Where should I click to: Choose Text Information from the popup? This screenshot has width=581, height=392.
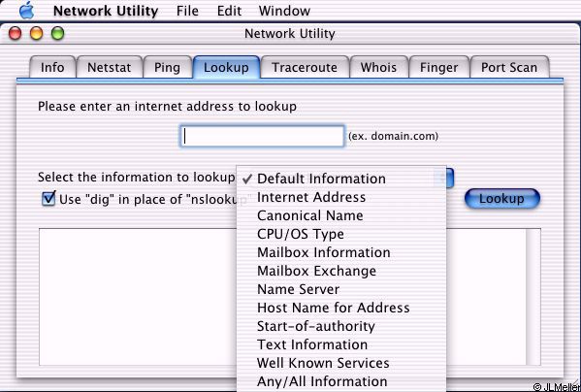(x=340, y=344)
